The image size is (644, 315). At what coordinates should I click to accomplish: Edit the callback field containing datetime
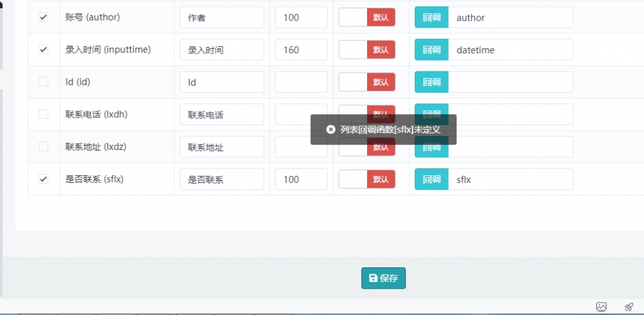511,50
